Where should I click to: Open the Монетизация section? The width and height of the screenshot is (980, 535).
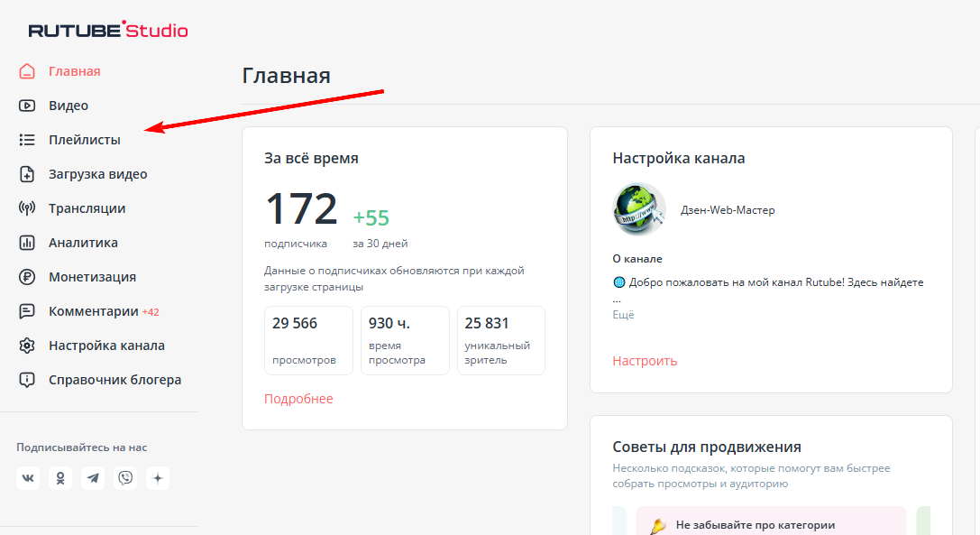coord(93,277)
